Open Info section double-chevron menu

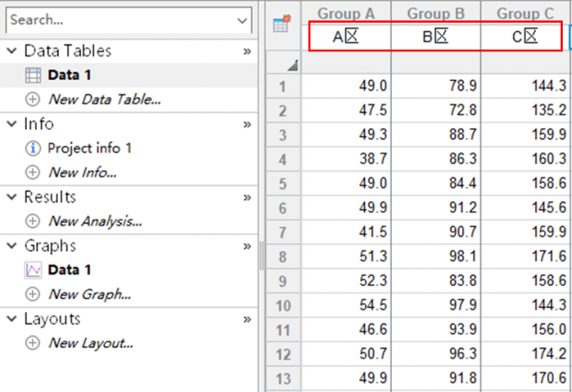click(247, 124)
